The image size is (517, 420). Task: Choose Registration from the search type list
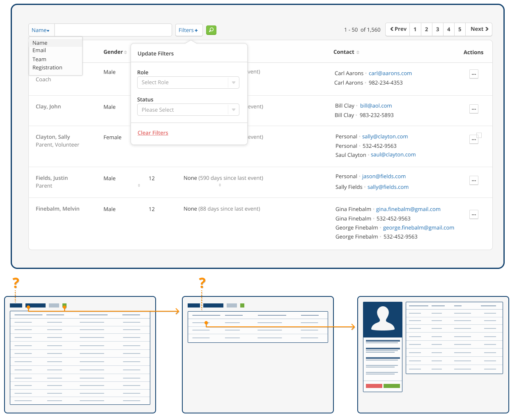(x=47, y=68)
